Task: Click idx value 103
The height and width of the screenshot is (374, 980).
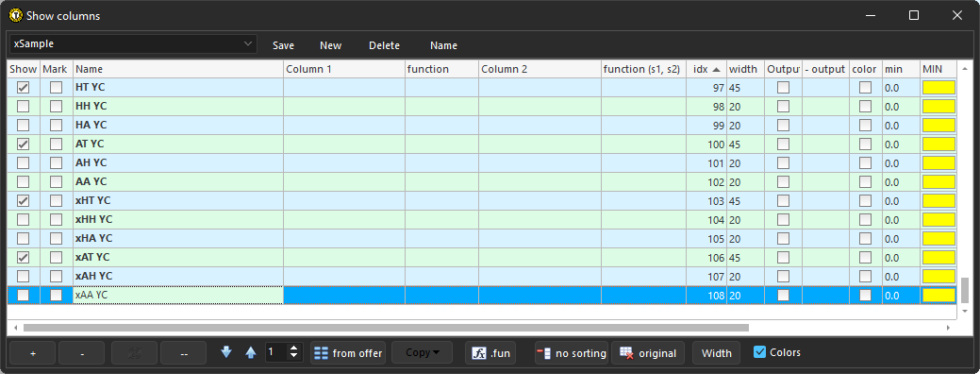Action: [716, 201]
